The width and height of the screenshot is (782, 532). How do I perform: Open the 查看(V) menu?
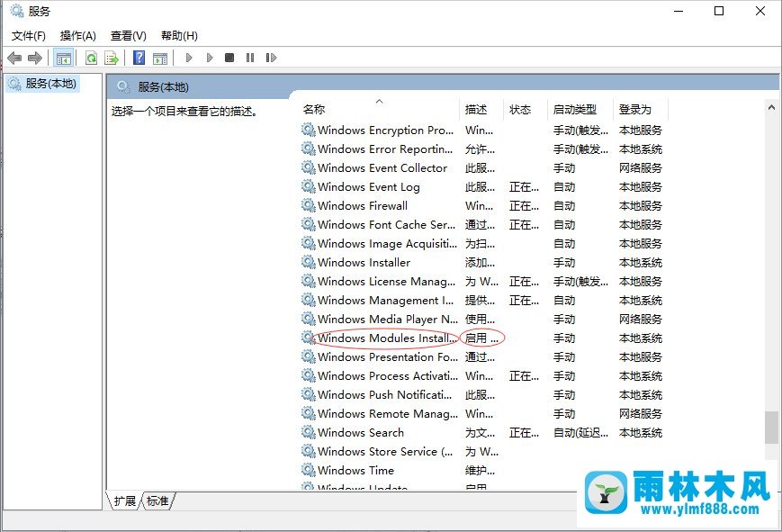[128, 36]
